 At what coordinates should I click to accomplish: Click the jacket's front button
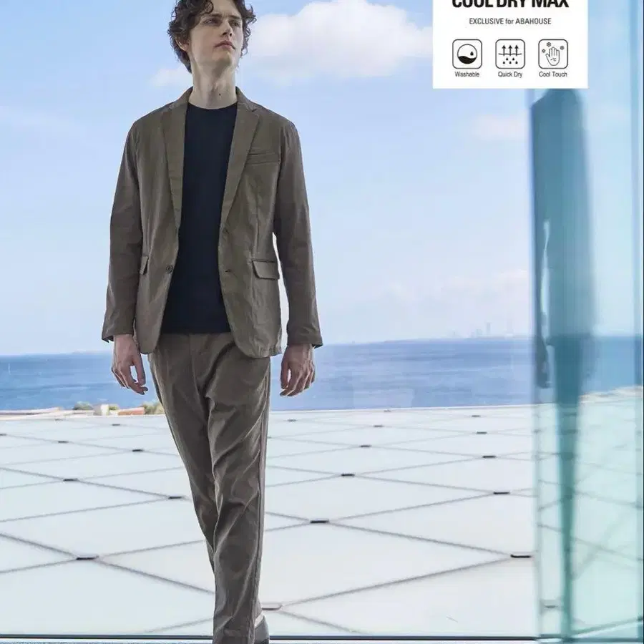(x=170, y=268)
